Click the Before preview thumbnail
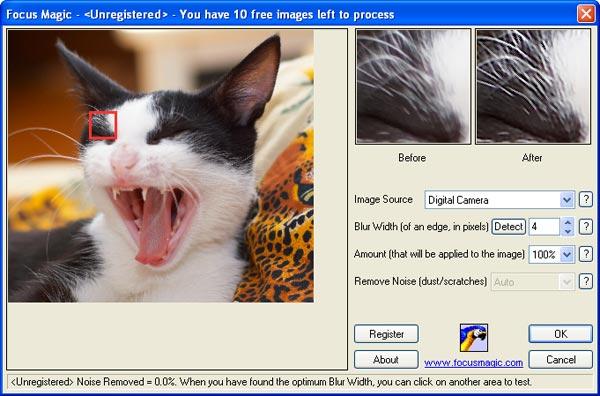The image size is (600, 396). (x=413, y=86)
